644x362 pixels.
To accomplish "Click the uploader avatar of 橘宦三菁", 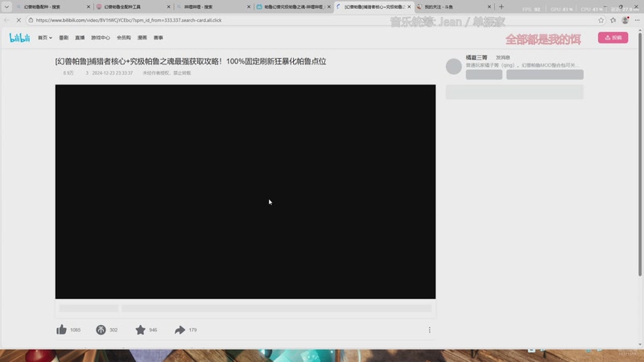I will pyautogui.click(x=454, y=67).
